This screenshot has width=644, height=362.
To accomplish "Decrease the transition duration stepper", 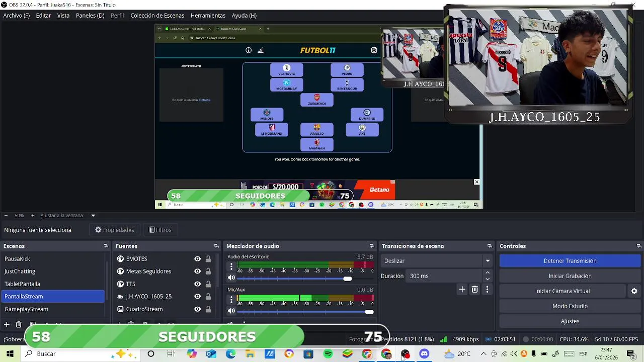I will pyautogui.click(x=487, y=279).
